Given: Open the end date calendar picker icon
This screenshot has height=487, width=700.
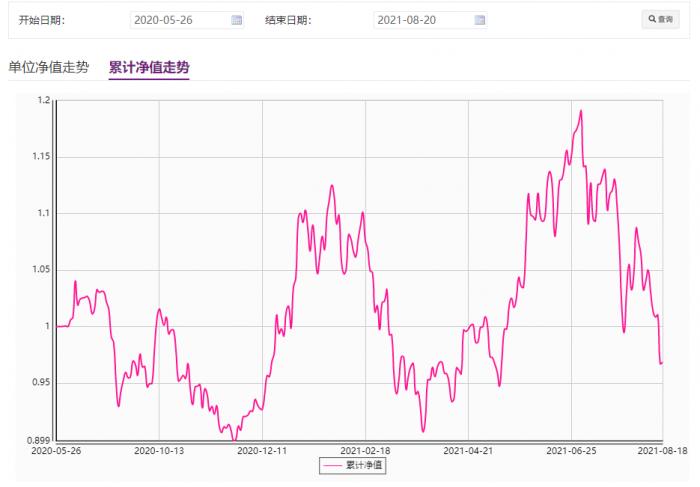Looking at the screenshot, I should (x=480, y=20).
